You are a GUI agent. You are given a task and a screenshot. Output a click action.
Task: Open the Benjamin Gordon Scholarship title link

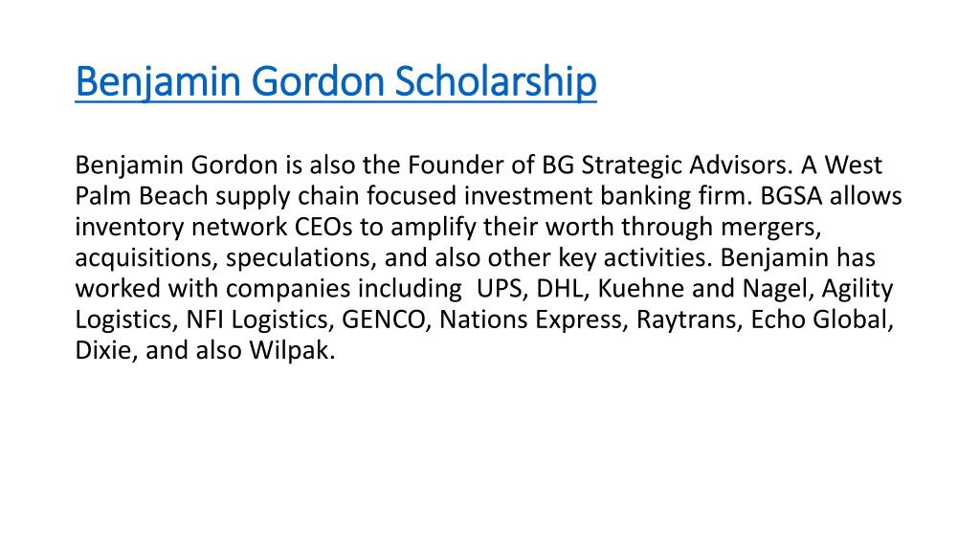(336, 82)
